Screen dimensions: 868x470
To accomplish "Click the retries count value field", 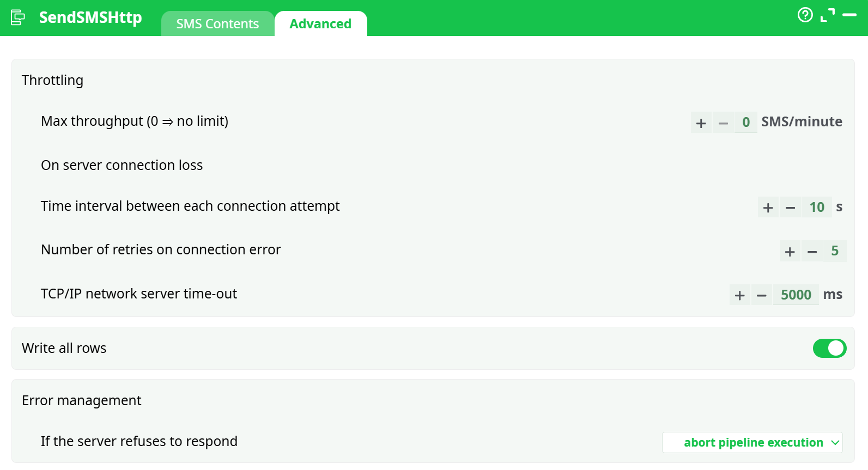I will pos(835,251).
